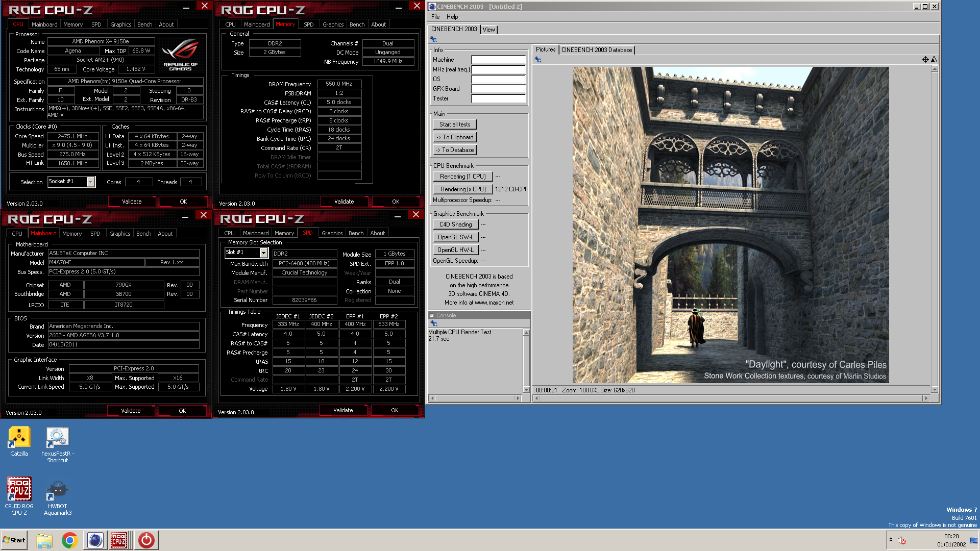Click the pin icon under Pictures tab
The image size is (980, 551).
(538, 60)
